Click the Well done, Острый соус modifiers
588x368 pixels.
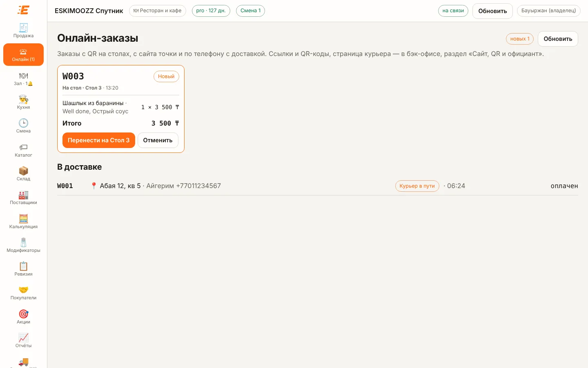point(95,111)
